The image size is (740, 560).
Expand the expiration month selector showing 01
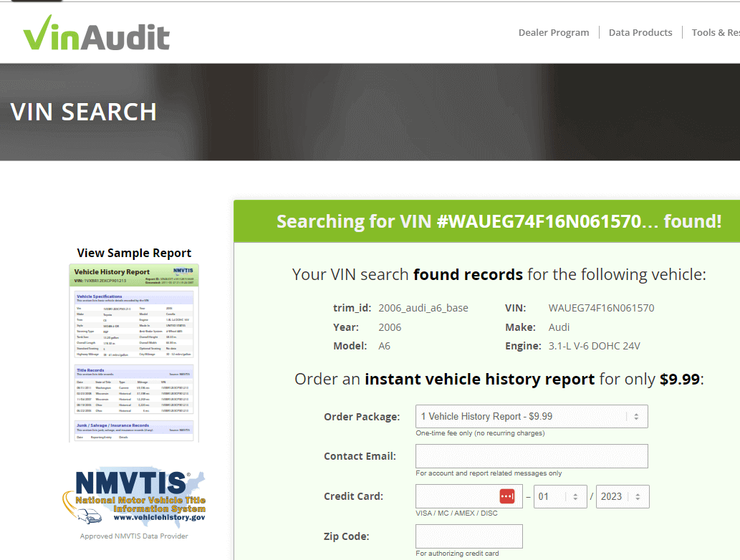560,496
